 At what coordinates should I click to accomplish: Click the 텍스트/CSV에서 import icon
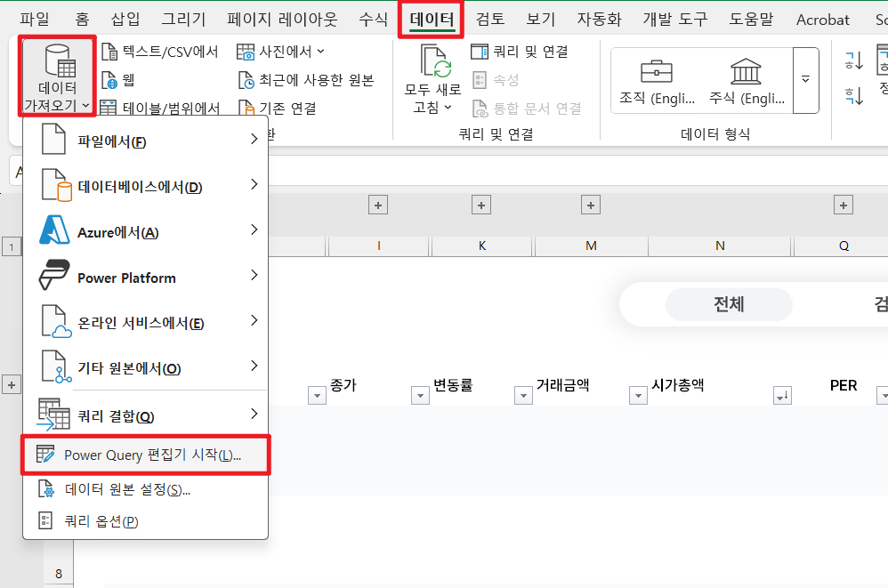pyautogui.click(x=110, y=52)
